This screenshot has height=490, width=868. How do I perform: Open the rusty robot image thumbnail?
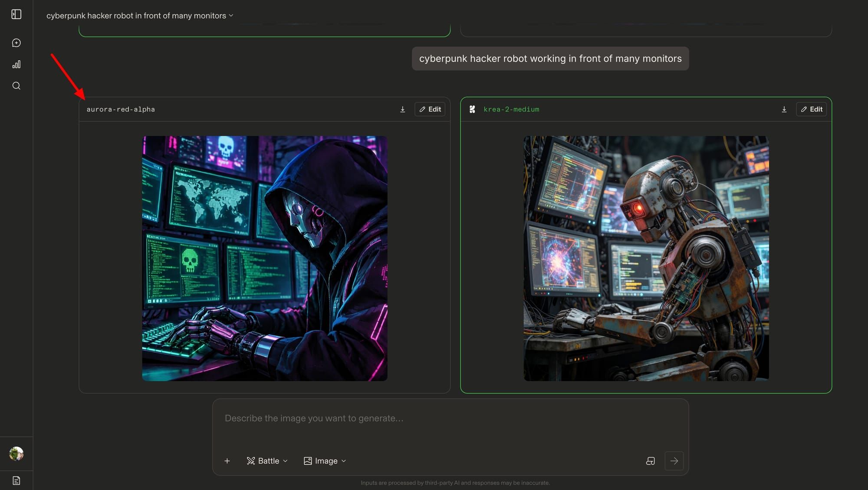(646, 258)
